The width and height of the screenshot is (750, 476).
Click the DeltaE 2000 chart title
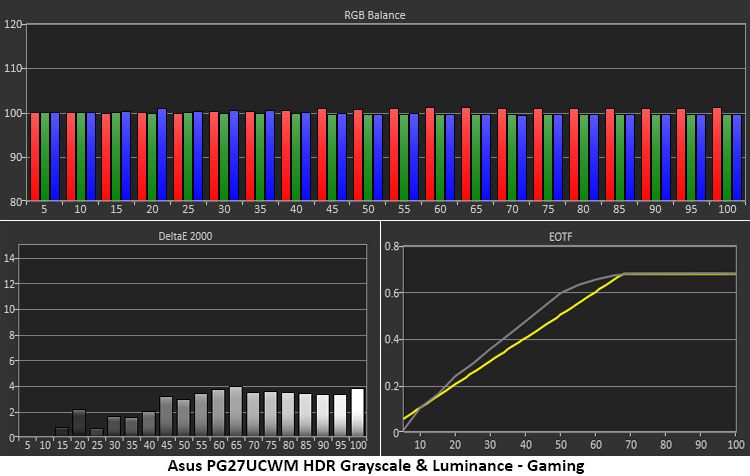point(185,236)
